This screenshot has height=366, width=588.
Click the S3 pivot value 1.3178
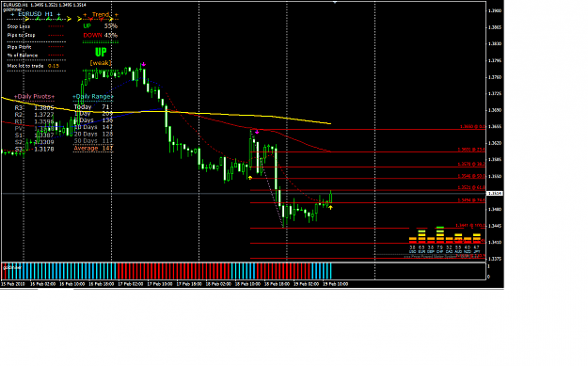pyautogui.click(x=44, y=149)
